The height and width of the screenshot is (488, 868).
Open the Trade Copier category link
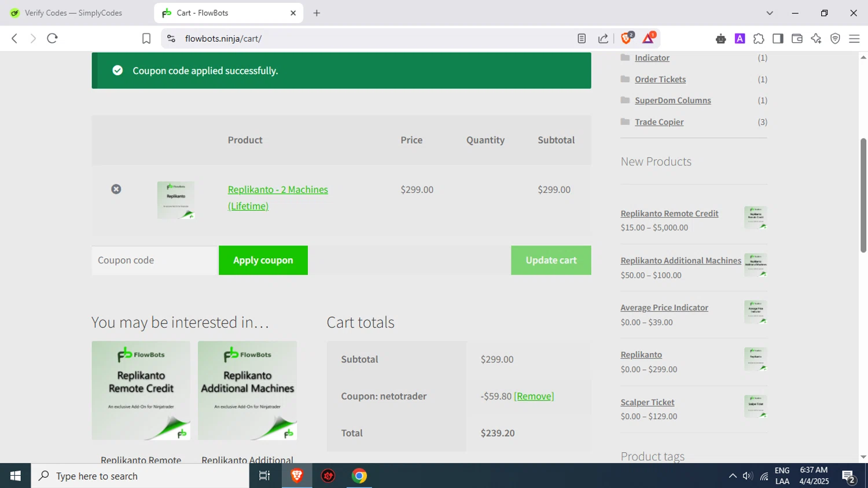click(659, 122)
